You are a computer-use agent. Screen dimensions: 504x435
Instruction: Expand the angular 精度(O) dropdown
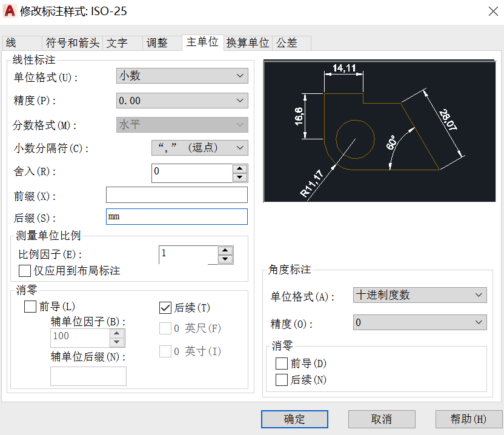(420, 322)
